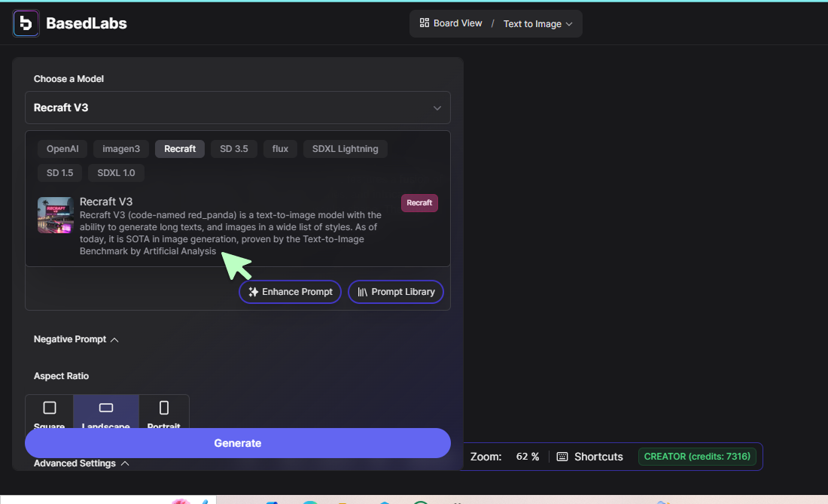
Task: Click the BasedLabs logo icon
Action: pyautogui.click(x=26, y=23)
